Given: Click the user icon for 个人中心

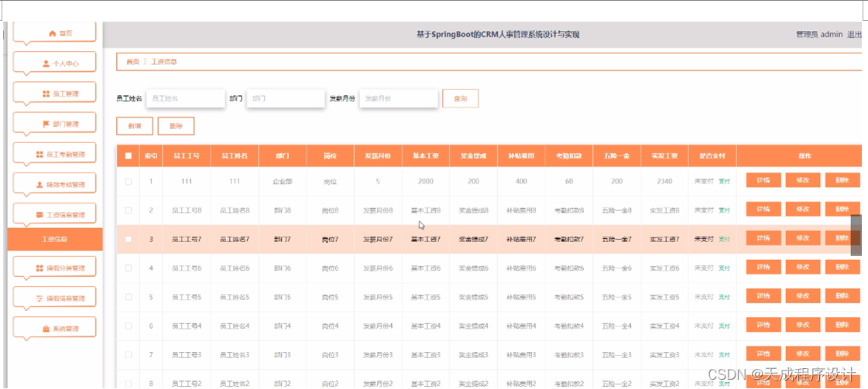Looking at the screenshot, I should coord(46,63).
